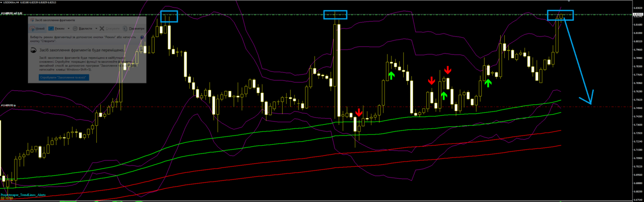
Task: Click the Snip & Sketch mountain notice icon
Action: tap(33, 50)
